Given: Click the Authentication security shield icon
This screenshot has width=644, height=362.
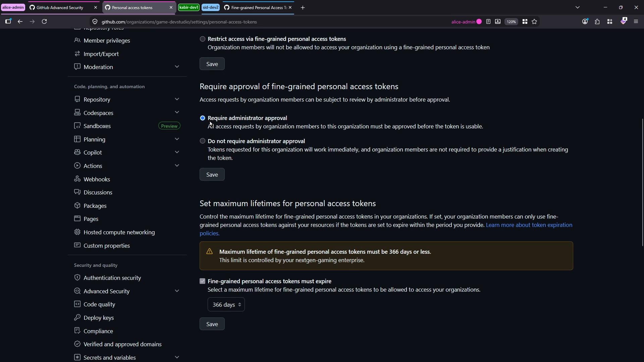Looking at the screenshot, I should tap(77, 278).
